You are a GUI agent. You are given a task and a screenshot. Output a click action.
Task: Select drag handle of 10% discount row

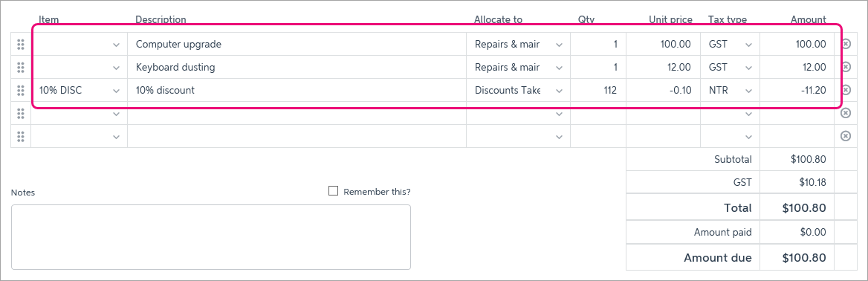(x=21, y=90)
